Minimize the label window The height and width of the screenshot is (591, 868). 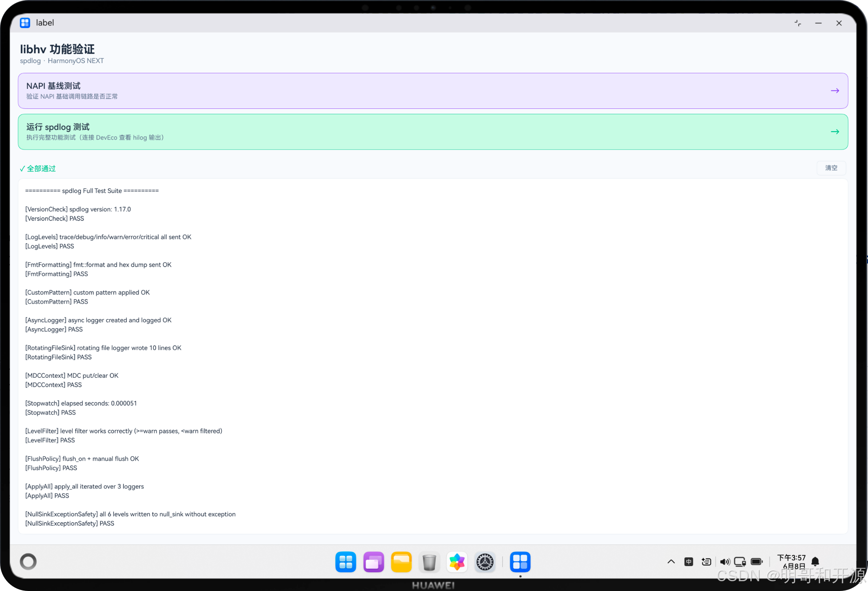click(818, 23)
